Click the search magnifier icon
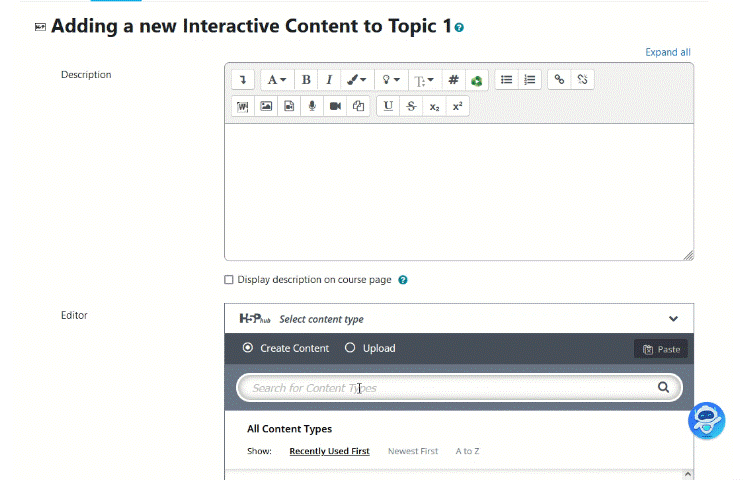The image size is (756, 480). tap(663, 387)
